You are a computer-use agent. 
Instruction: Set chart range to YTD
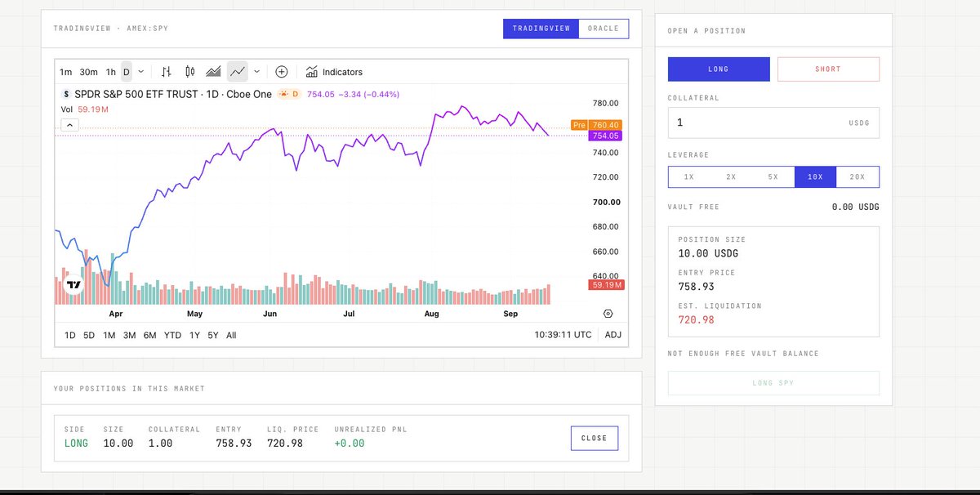click(172, 335)
